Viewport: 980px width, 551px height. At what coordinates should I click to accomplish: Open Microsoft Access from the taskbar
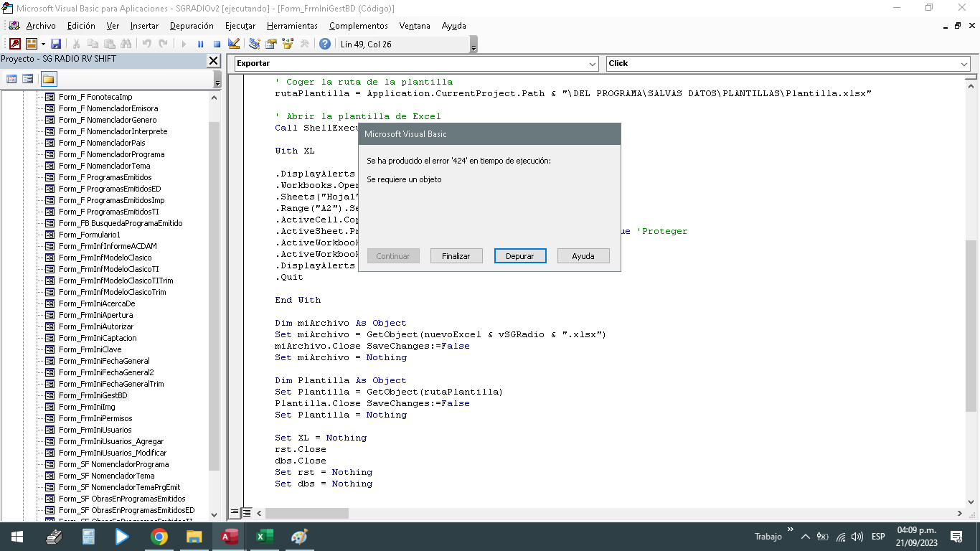click(x=230, y=537)
